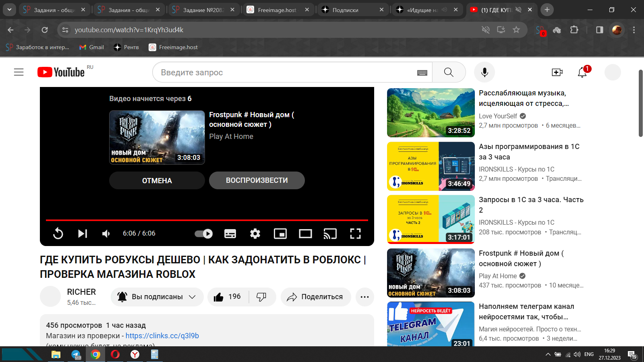The width and height of the screenshot is (644, 362).
Task: Open the Gmail bookmark
Action: point(92,47)
